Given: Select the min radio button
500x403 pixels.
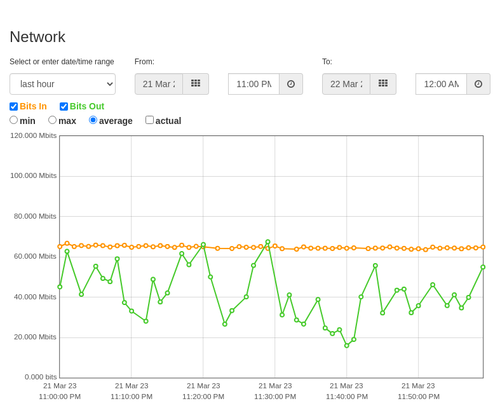Looking at the screenshot, I should 13,120.
